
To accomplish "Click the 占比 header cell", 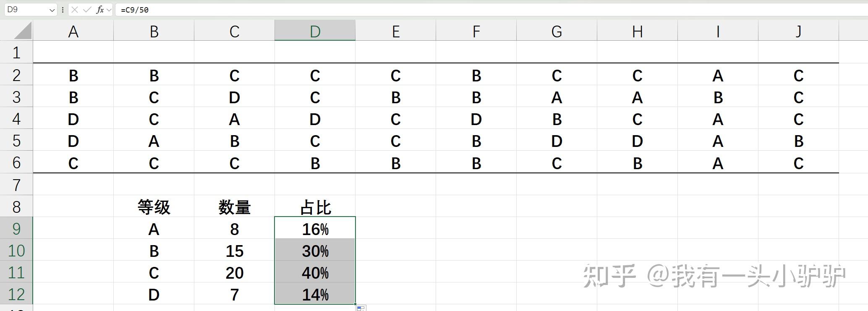I will point(315,207).
